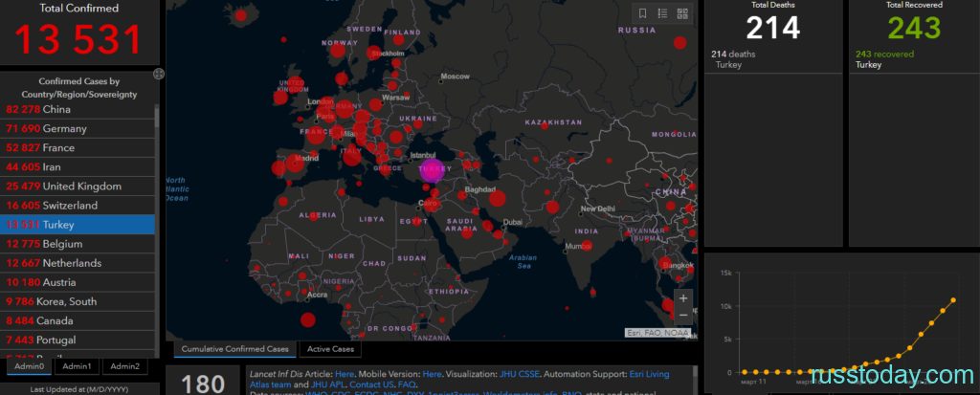
Task: Click the red bubble over Iceland
Action: pos(240,15)
